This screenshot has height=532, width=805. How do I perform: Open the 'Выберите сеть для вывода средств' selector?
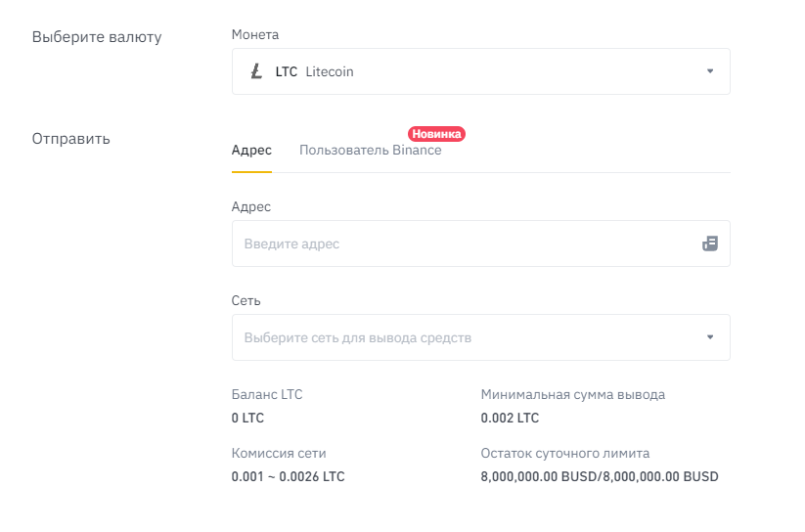[x=481, y=337]
